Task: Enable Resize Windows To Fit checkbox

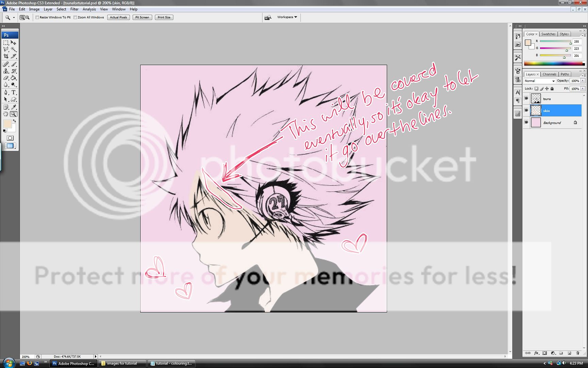Action: coord(37,17)
